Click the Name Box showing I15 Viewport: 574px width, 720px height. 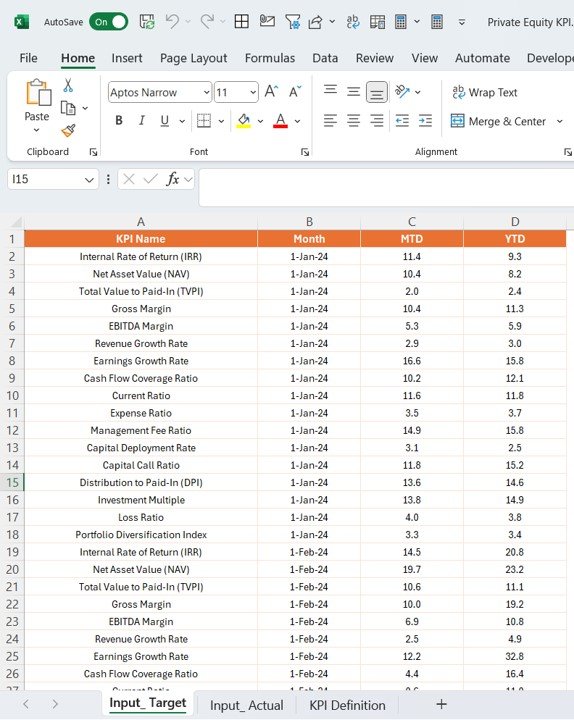pos(53,179)
